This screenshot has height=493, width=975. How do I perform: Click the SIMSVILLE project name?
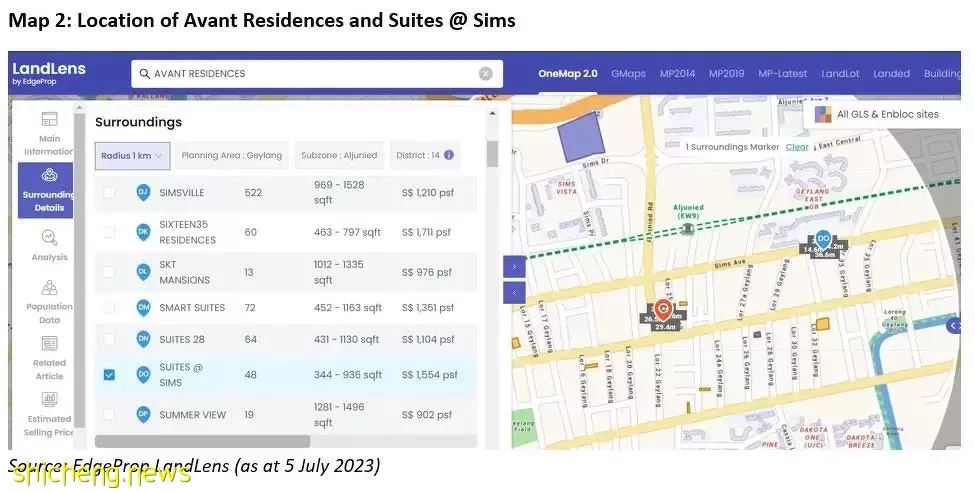point(182,193)
